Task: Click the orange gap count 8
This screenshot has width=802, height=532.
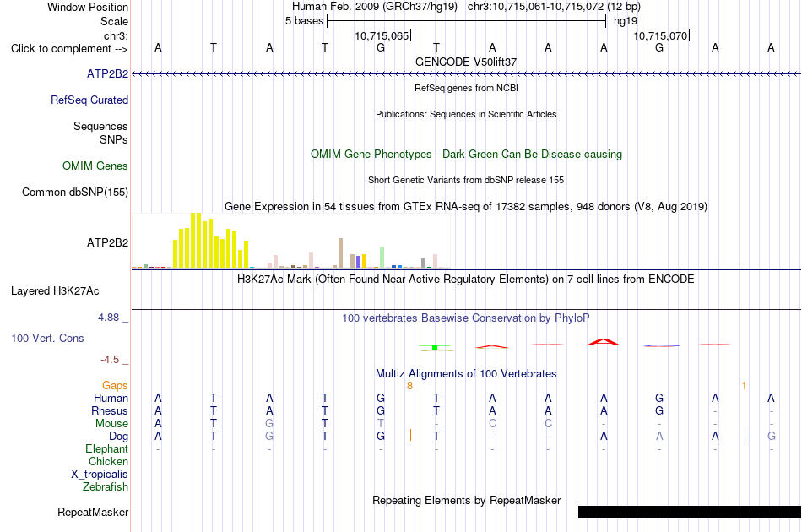Action: tap(409, 386)
